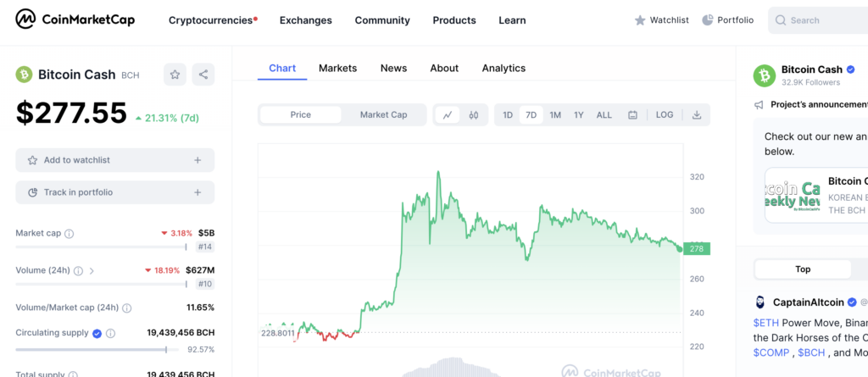Image resolution: width=868 pixels, height=377 pixels.
Task: Click the plus on Add to watchlist
Action: pos(198,160)
